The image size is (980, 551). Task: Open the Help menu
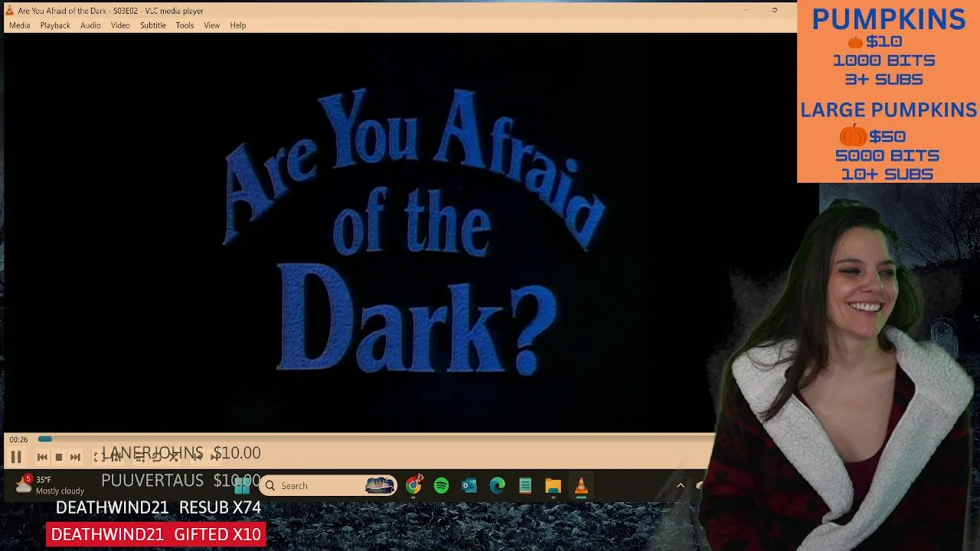[x=238, y=25]
